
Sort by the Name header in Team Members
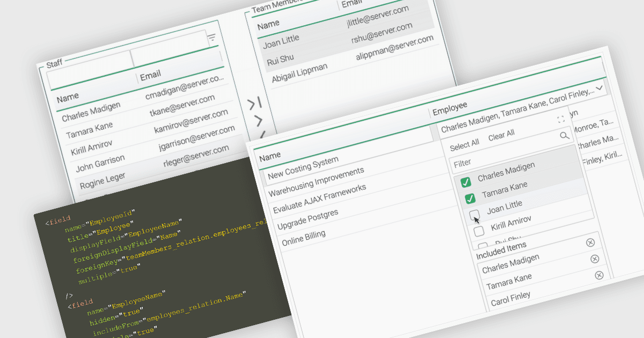click(268, 26)
